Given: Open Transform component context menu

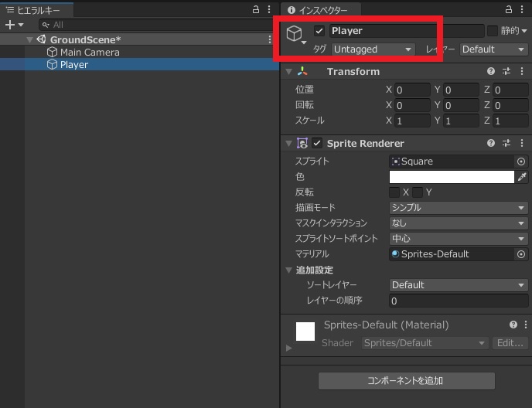Looking at the screenshot, I should coord(522,71).
